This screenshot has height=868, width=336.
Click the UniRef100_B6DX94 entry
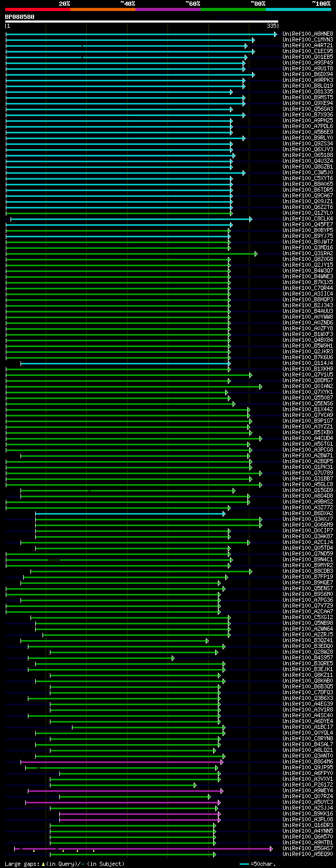308,74
